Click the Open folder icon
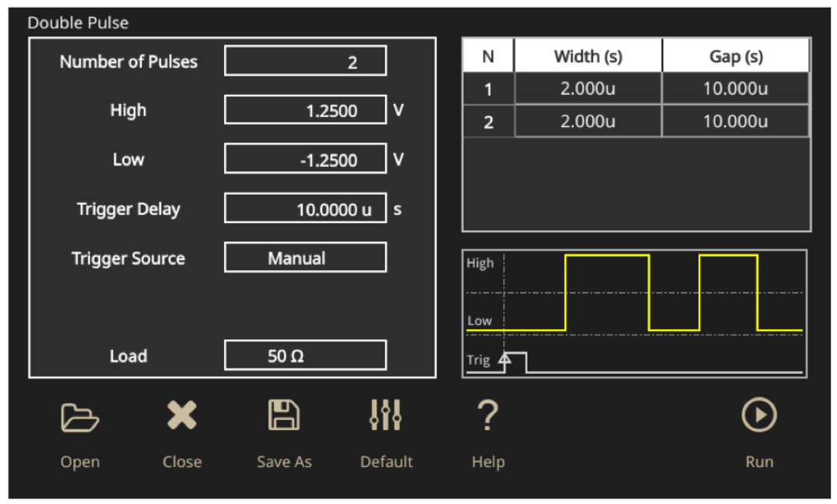This screenshot has height=504, width=837. tap(79, 417)
